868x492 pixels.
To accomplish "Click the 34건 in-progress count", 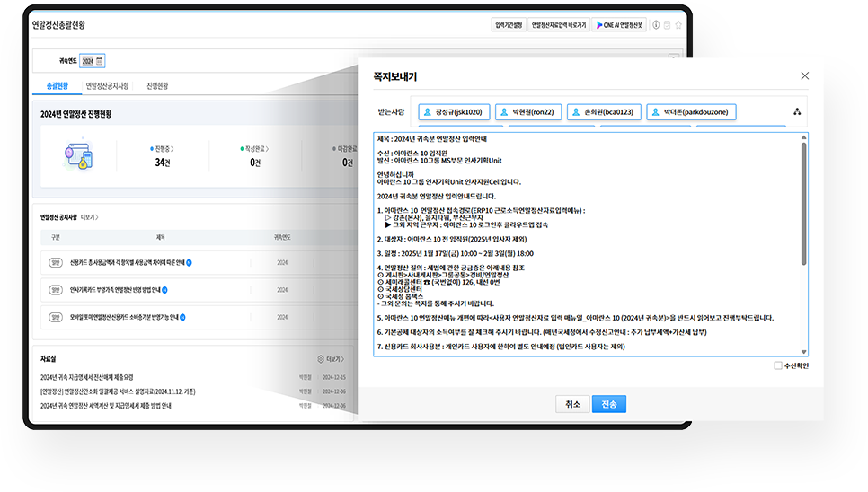I will coord(163,163).
